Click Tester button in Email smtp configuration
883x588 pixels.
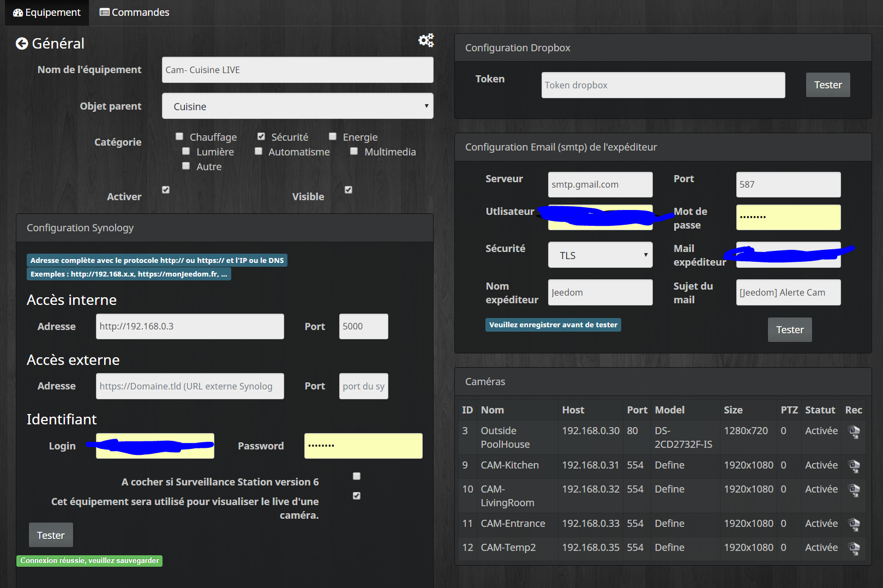pos(790,330)
